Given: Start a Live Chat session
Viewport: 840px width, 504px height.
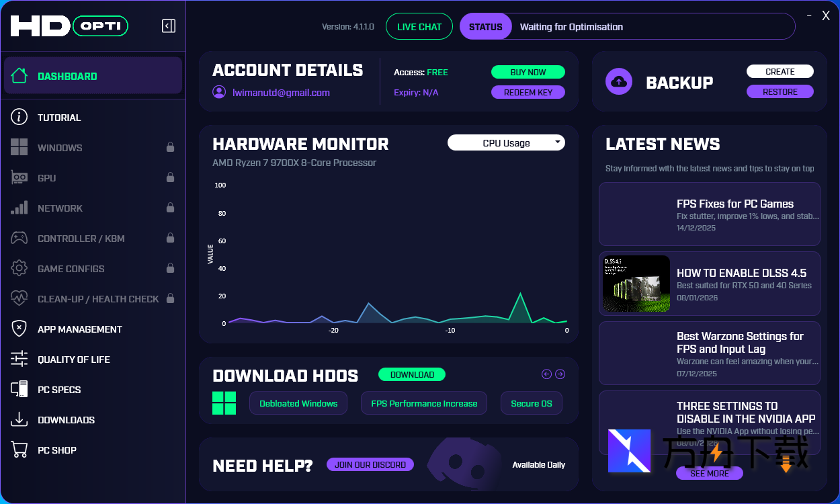Looking at the screenshot, I should click(419, 27).
